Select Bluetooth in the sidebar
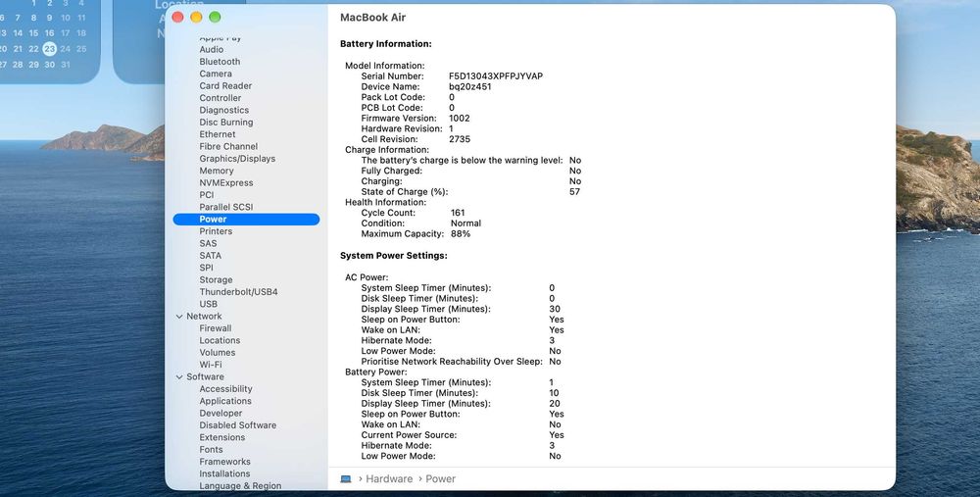 click(x=220, y=61)
